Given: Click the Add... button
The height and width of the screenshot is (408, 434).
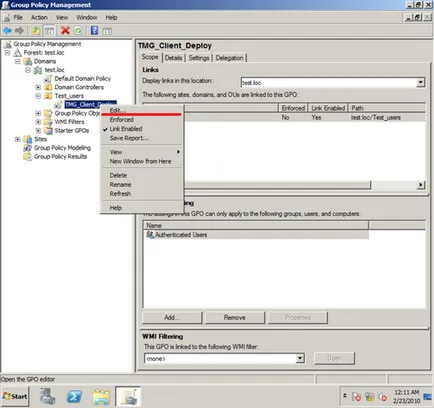Looking at the screenshot, I should click(172, 318).
